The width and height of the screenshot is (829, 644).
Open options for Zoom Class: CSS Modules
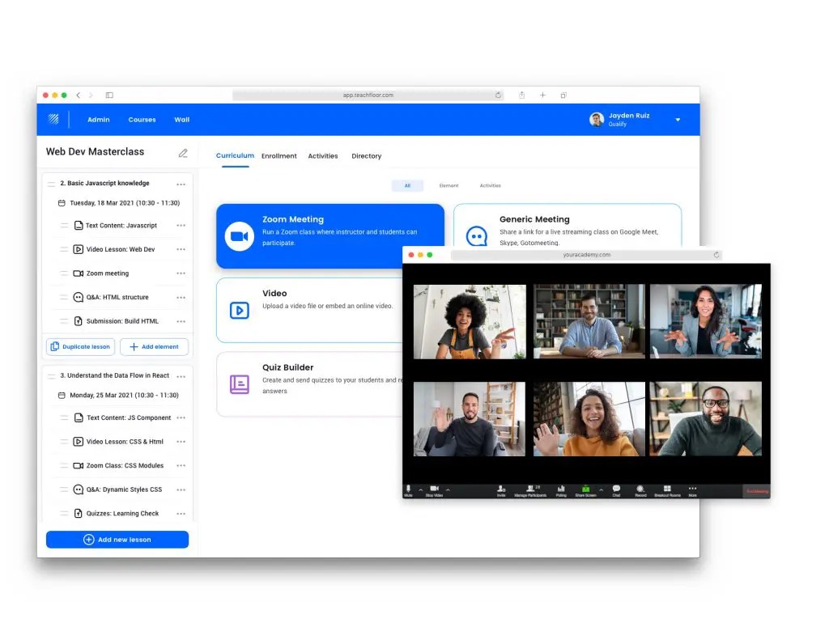click(181, 465)
